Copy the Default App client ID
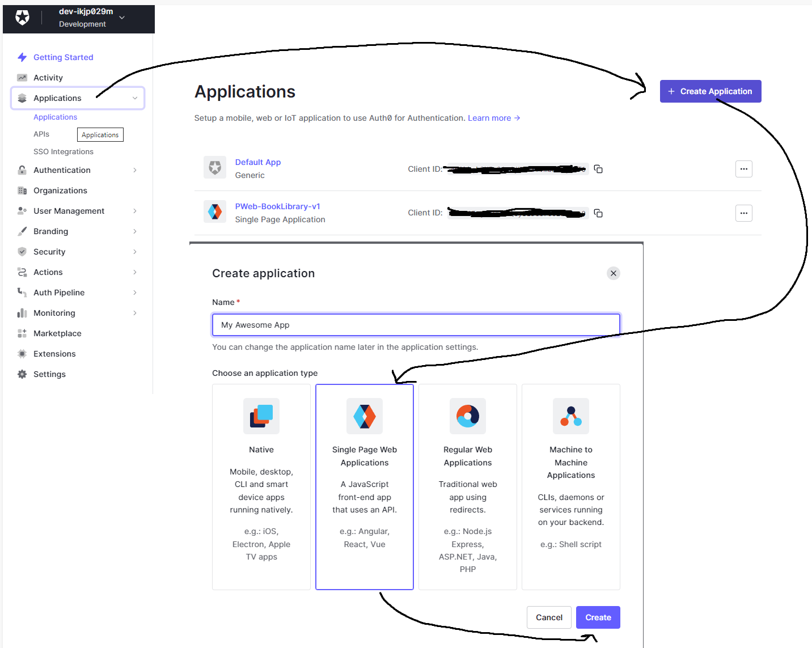 tap(598, 169)
